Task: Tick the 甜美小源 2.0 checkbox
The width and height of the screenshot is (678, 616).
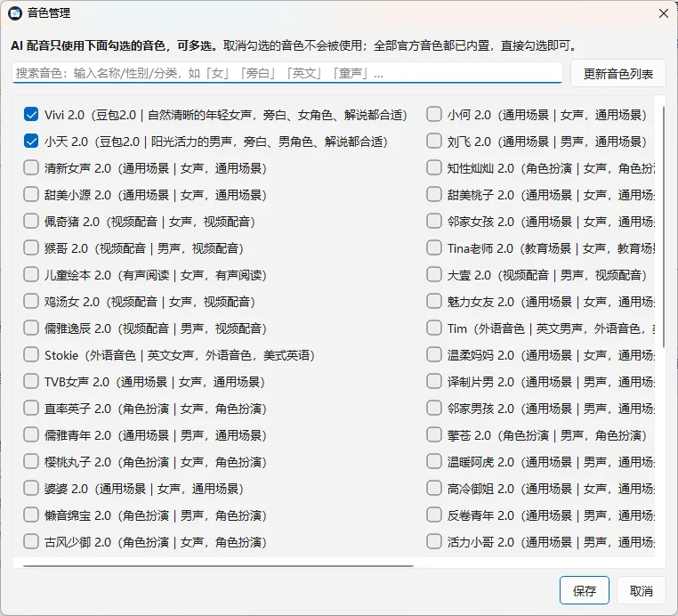Action: point(31,195)
